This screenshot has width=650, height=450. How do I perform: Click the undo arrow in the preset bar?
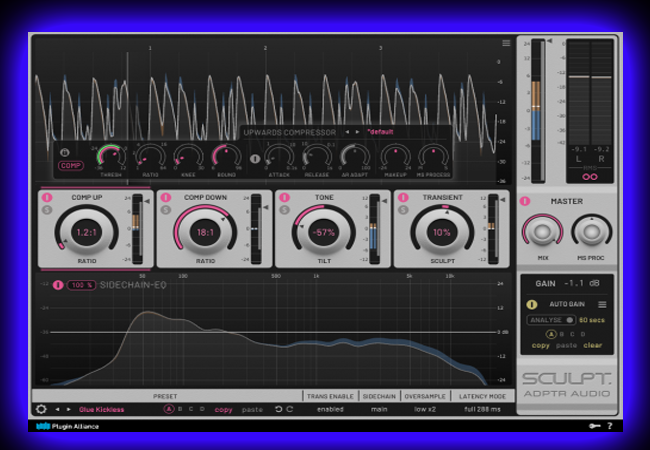click(x=279, y=409)
